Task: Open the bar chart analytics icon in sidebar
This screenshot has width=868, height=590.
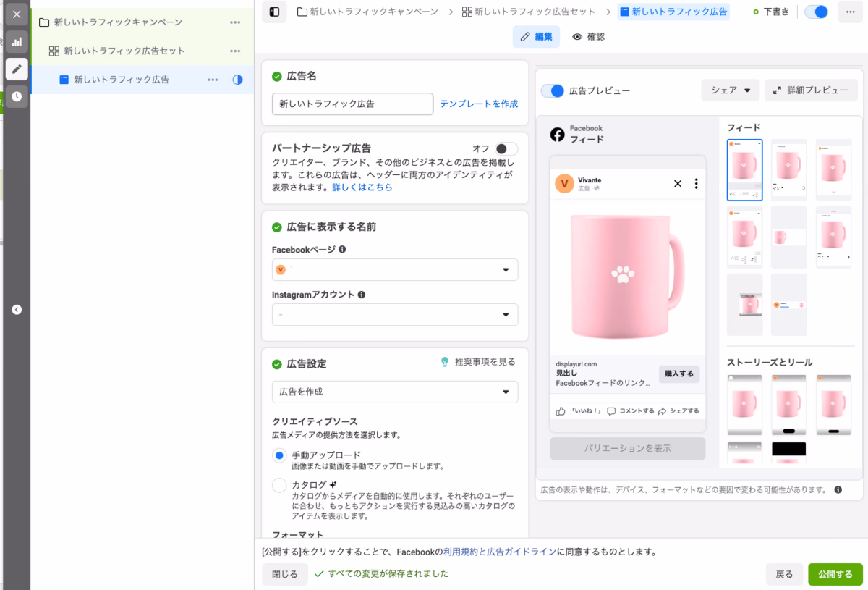Action: click(x=17, y=42)
